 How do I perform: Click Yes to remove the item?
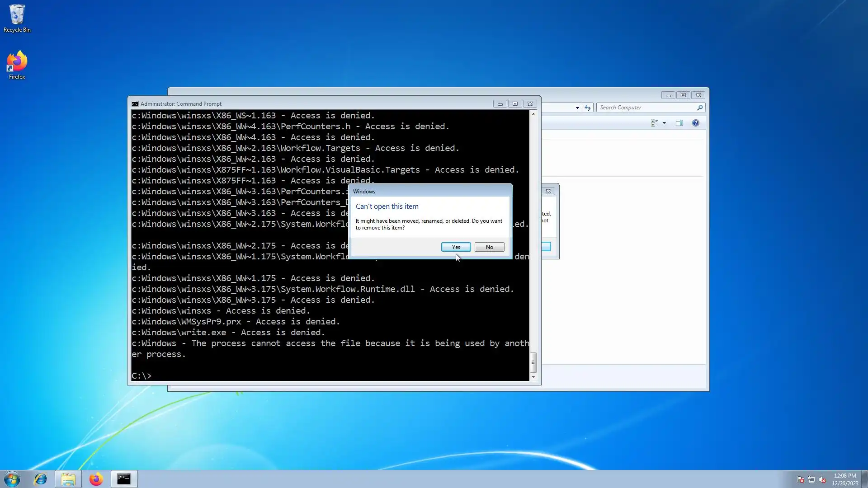click(456, 247)
